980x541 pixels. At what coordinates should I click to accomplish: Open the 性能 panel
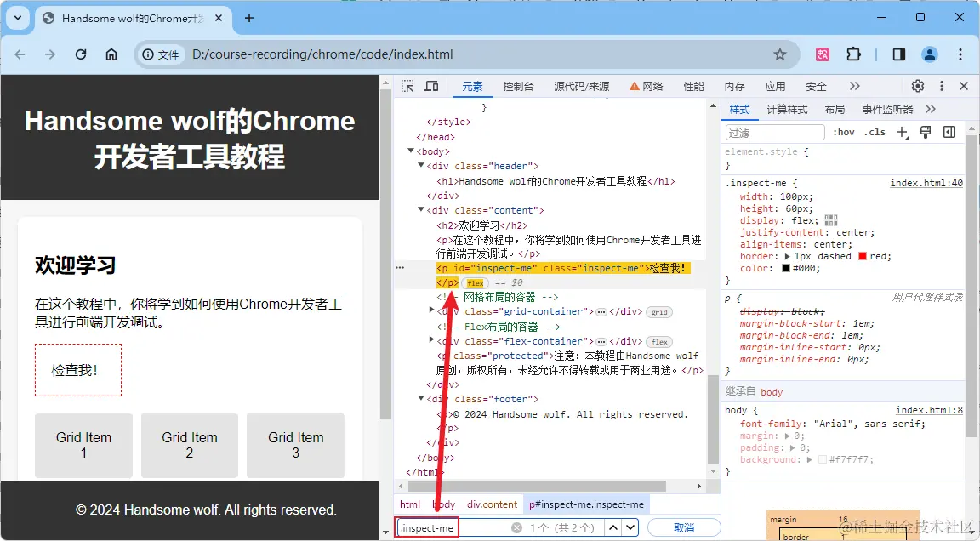pos(694,86)
